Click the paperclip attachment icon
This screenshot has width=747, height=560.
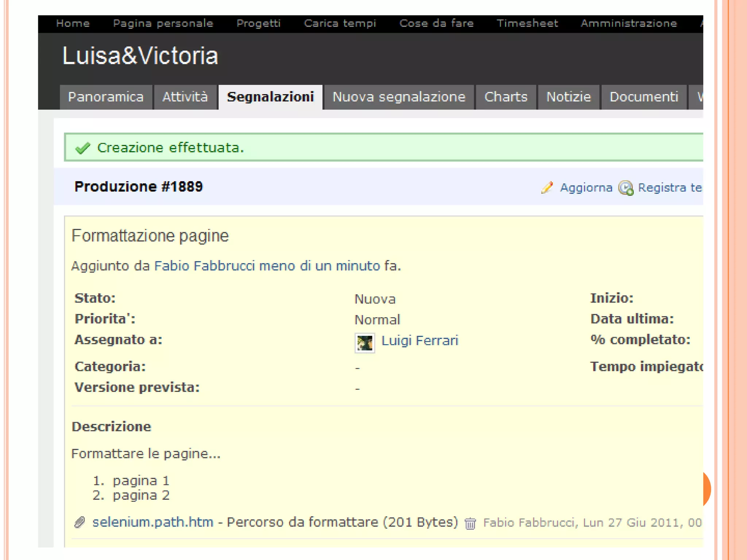point(80,522)
